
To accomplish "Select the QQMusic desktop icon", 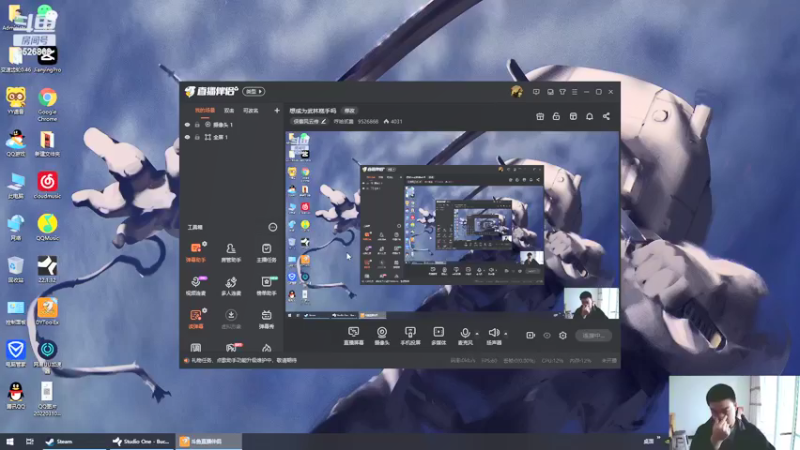I will [x=47, y=227].
